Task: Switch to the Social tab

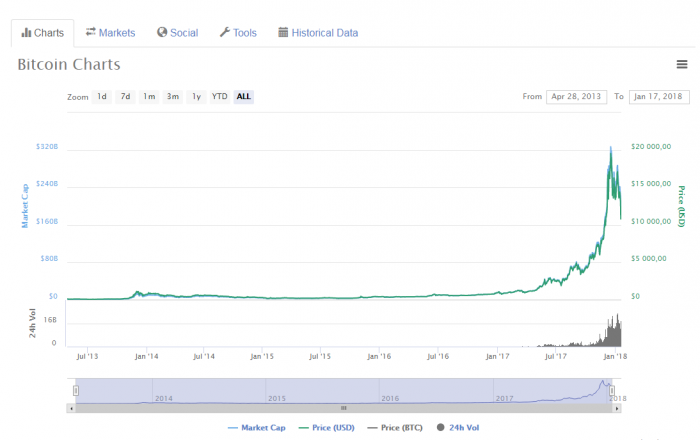Action: (x=177, y=33)
